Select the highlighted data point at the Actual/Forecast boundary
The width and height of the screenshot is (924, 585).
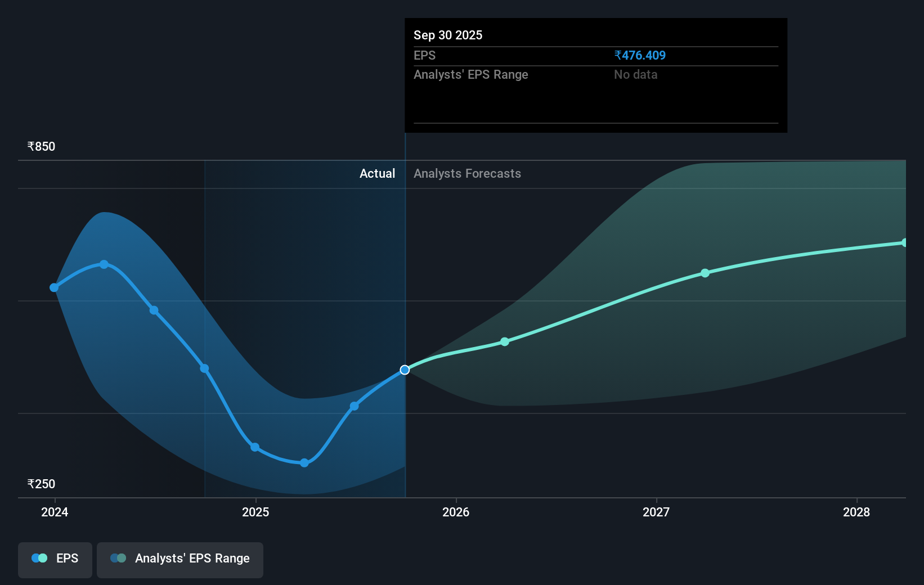click(x=405, y=370)
